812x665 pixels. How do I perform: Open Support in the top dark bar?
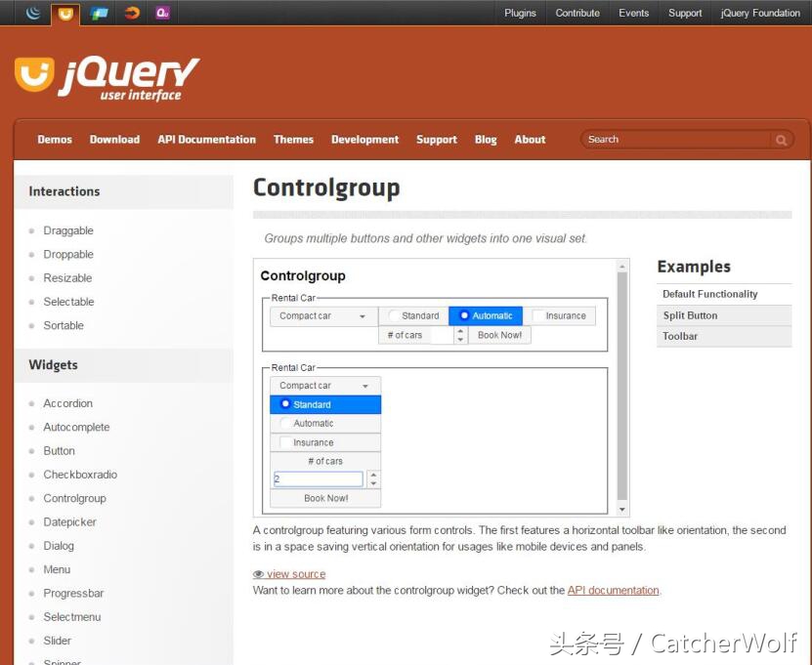(685, 13)
